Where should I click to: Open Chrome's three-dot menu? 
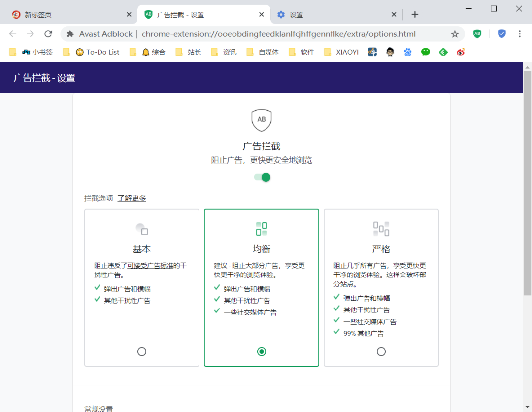click(520, 34)
